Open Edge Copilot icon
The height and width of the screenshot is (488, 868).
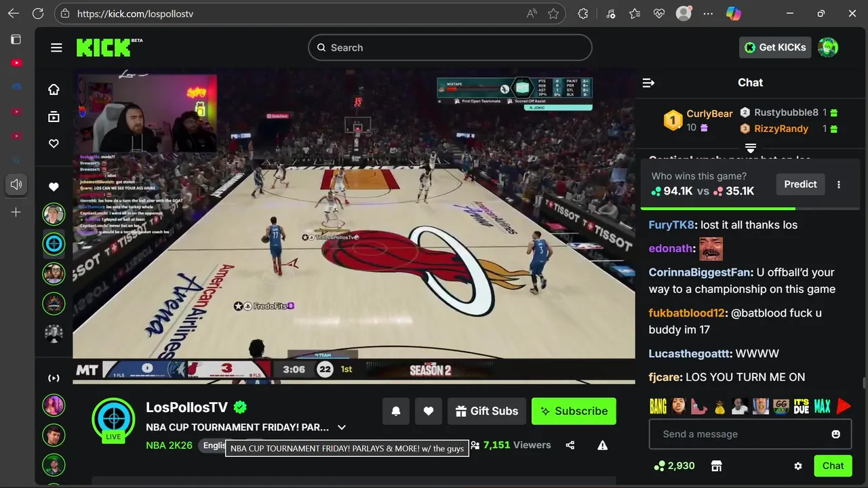734,14
